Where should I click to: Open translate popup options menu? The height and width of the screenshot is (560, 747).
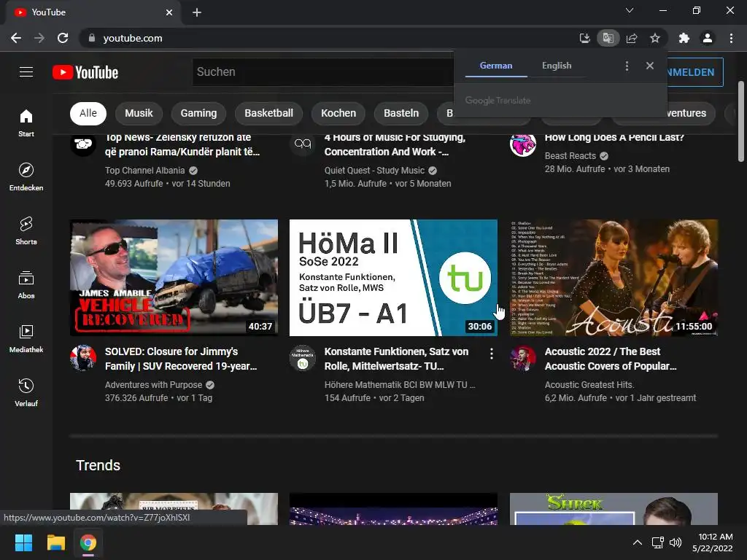click(x=627, y=66)
